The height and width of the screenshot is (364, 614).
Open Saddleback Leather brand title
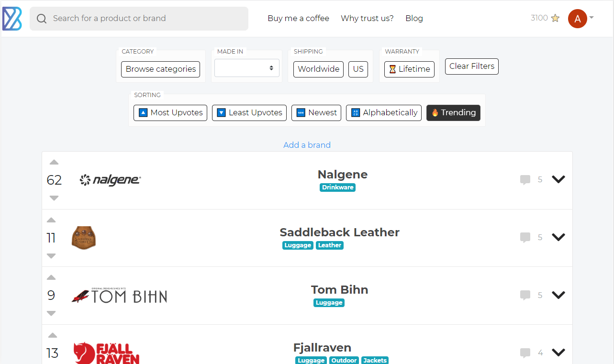click(340, 232)
